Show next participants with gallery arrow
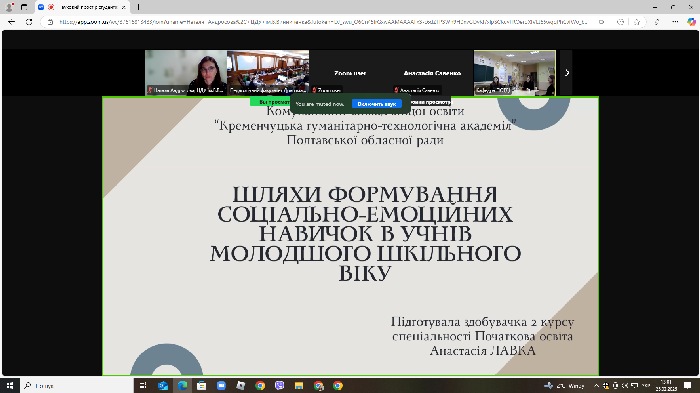 click(x=567, y=72)
